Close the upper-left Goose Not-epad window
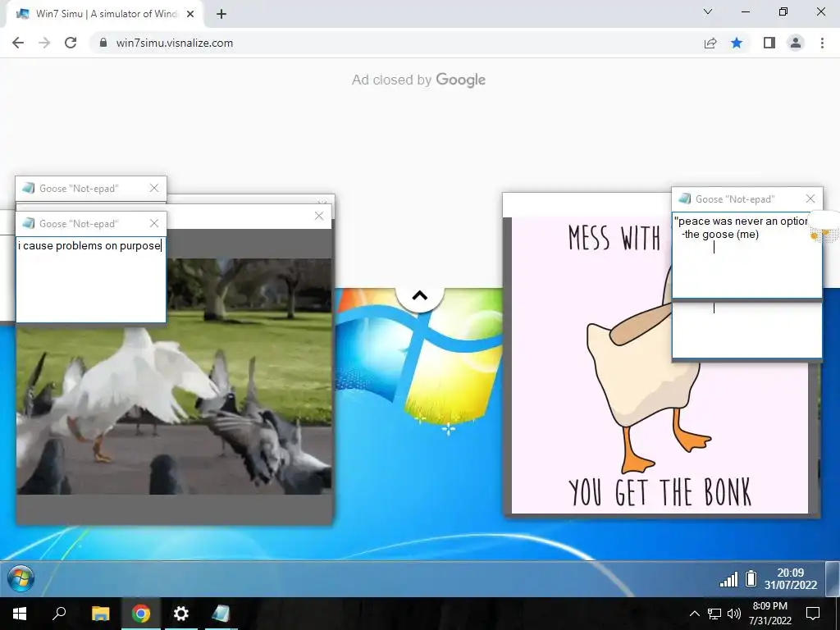840x630 pixels. point(154,188)
